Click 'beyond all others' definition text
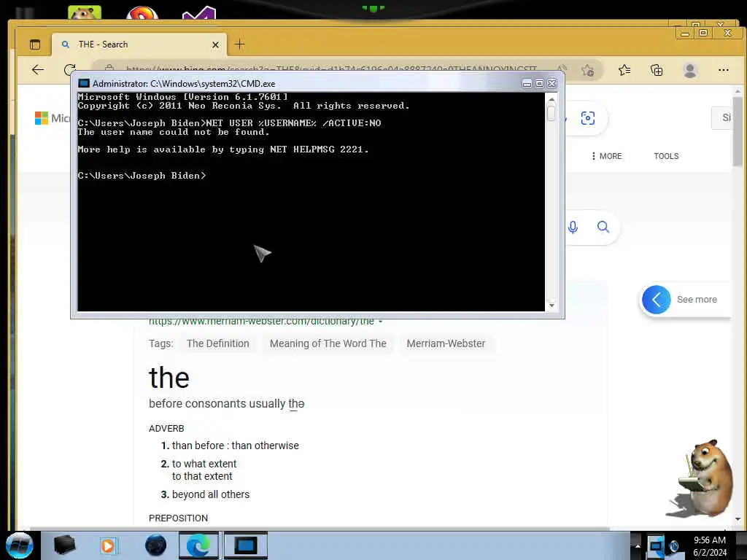This screenshot has width=747, height=560. [211, 494]
